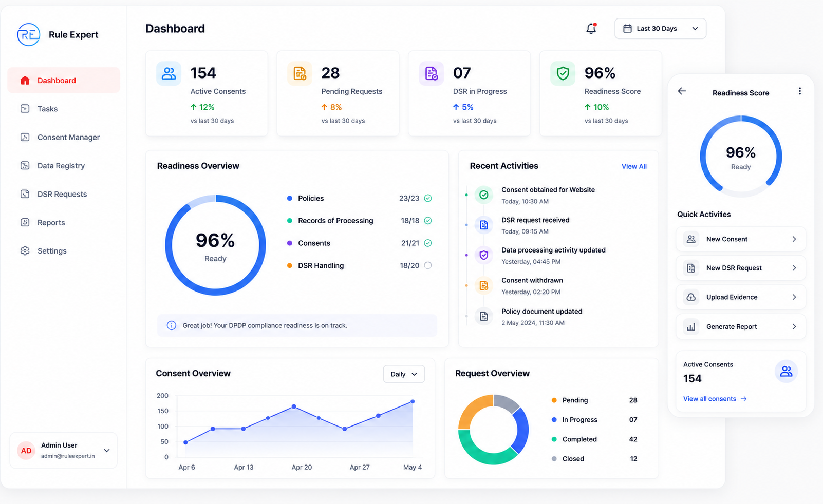Image resolution: width=823 pixels, height=504 pixels.
Task: Click the View all consents link
Action: (x=715, y=399)
